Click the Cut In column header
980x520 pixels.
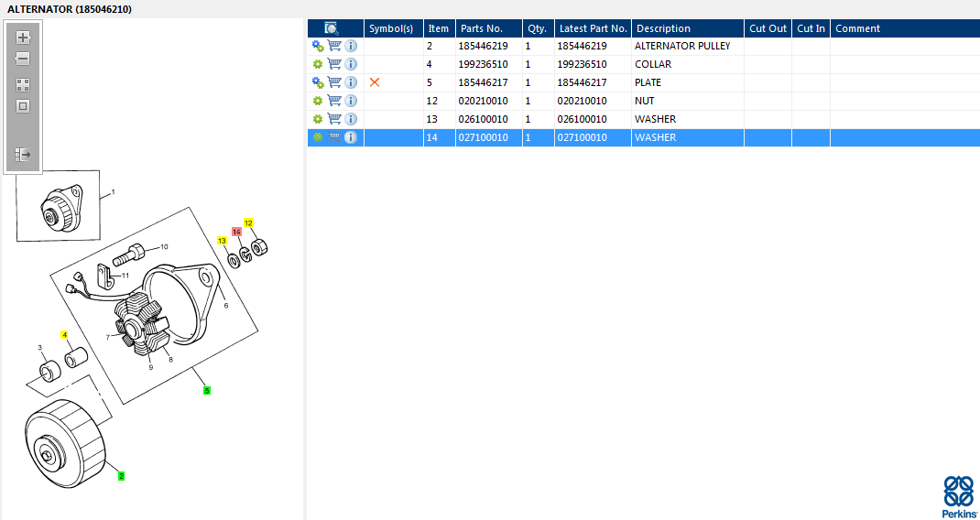[811, 28]
